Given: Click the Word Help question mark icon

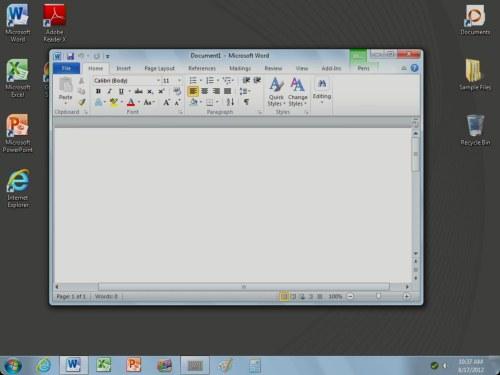Looking at the screenshot, I should click(414, 68).
